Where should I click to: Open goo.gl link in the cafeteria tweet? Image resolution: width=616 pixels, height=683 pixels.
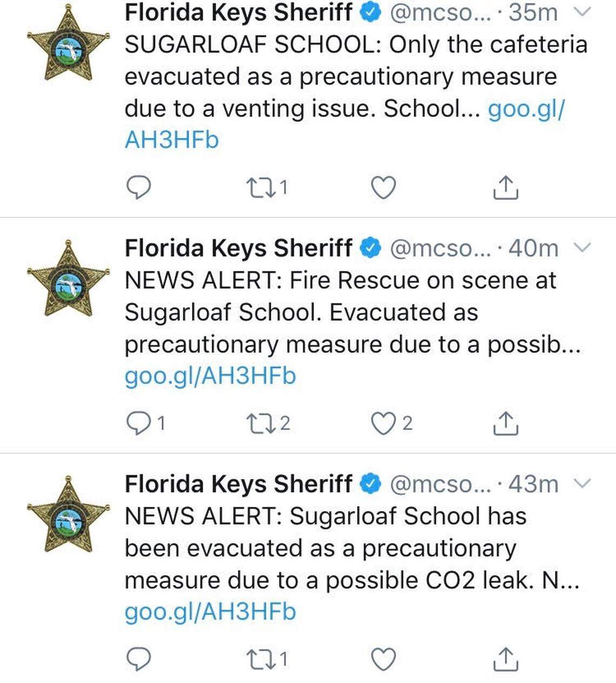coord(172,140)
